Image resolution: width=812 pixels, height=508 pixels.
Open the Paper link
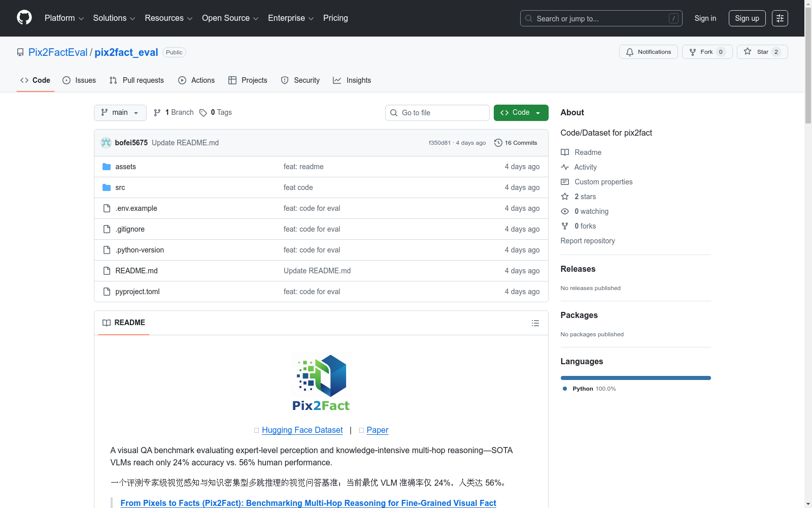click(x=378, y=430)
